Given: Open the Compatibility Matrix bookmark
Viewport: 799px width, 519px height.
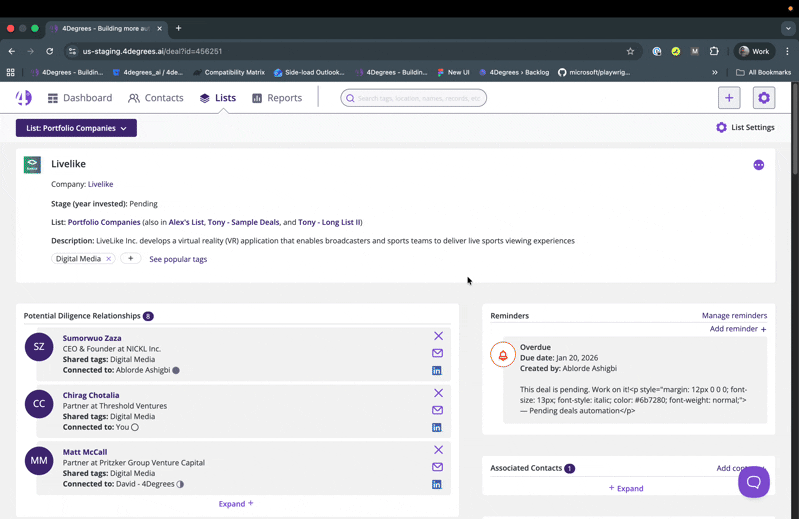Looking at the screenshot, I should tap(229, 72).
